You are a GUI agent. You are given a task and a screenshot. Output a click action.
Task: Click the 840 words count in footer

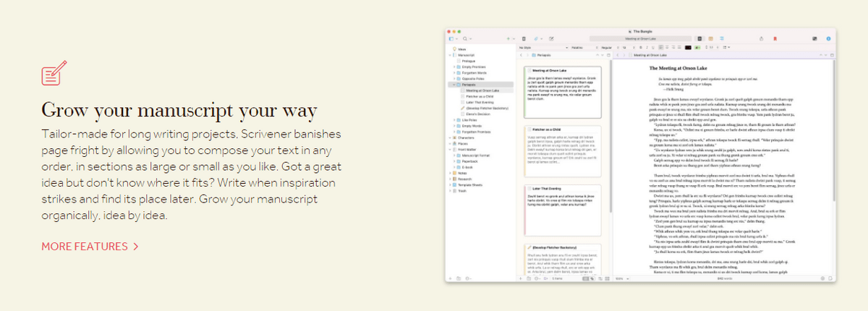(724, 278)
